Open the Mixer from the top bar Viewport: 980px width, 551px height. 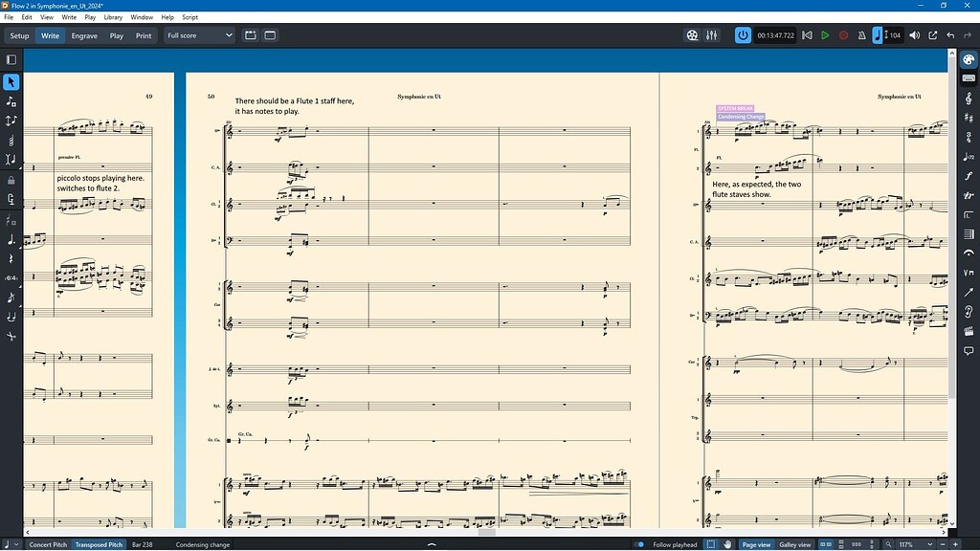pyautogui.click(x=710, y=34)
